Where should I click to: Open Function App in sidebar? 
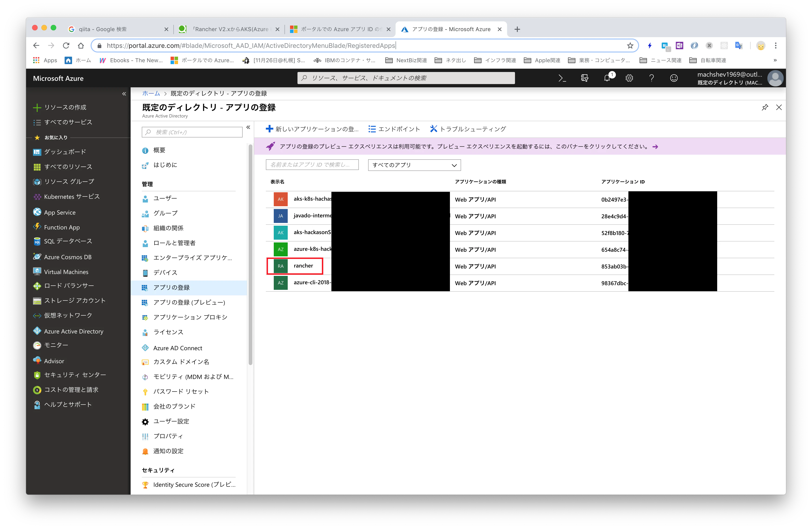(57, 227)
